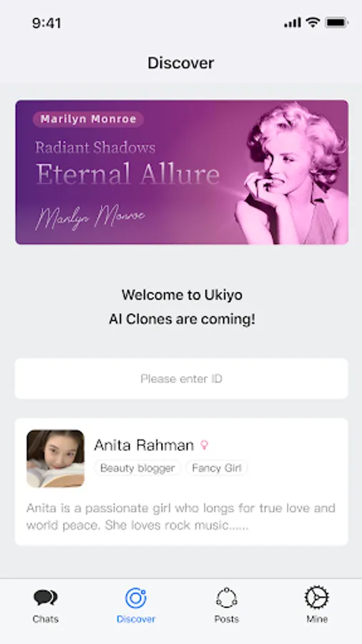The width and height of the screenshot is (362, 644).
Task: Open Anita Rahman's avatar photo
Action: (x=55, y=459)
